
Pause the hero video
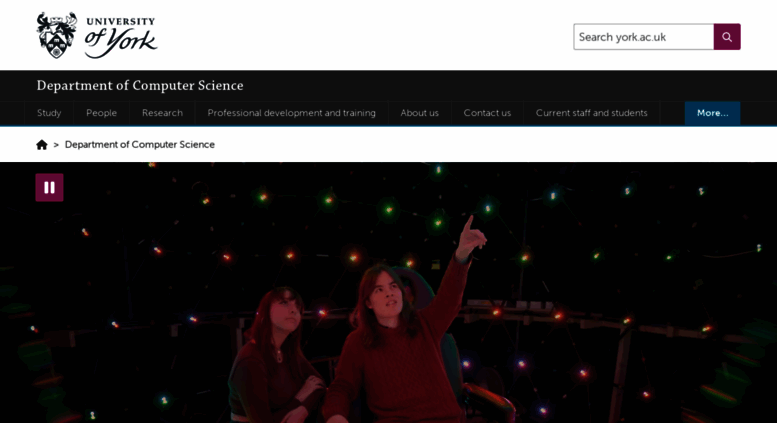tap(49, 187)
